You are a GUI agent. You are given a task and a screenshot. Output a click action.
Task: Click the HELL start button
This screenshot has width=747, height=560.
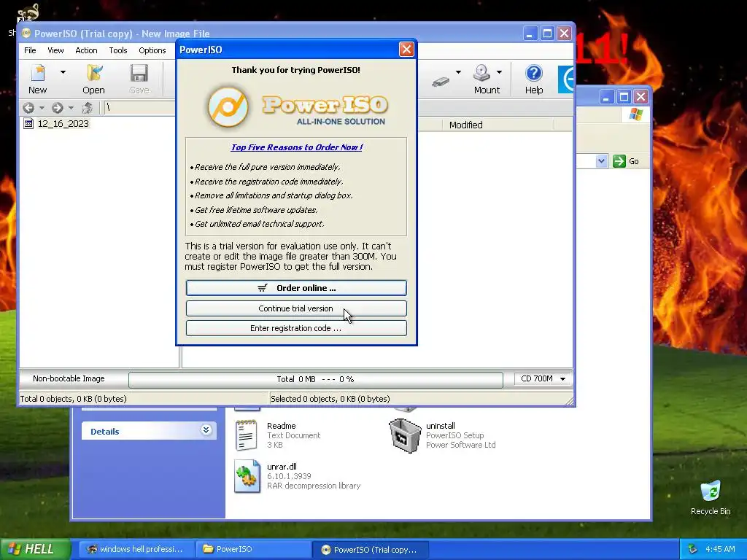(x=35, y=549)
